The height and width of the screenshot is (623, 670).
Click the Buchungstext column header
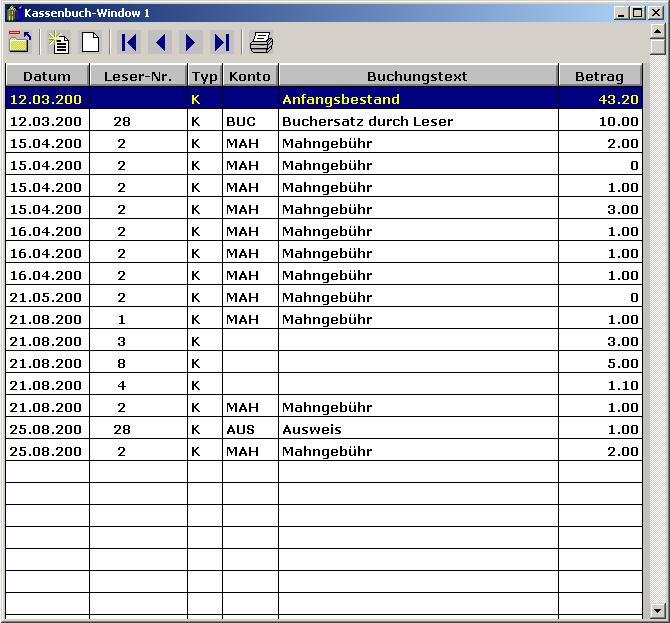point(418,76)
